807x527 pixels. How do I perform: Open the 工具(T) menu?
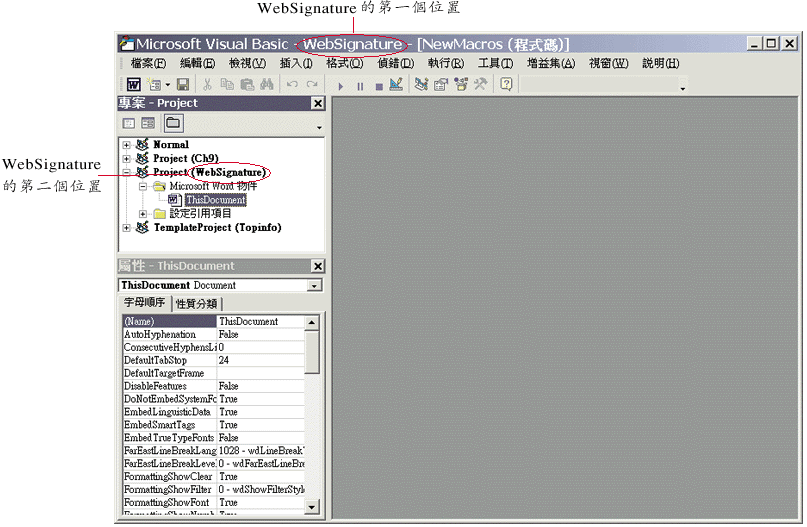click(x=496, y=63)
